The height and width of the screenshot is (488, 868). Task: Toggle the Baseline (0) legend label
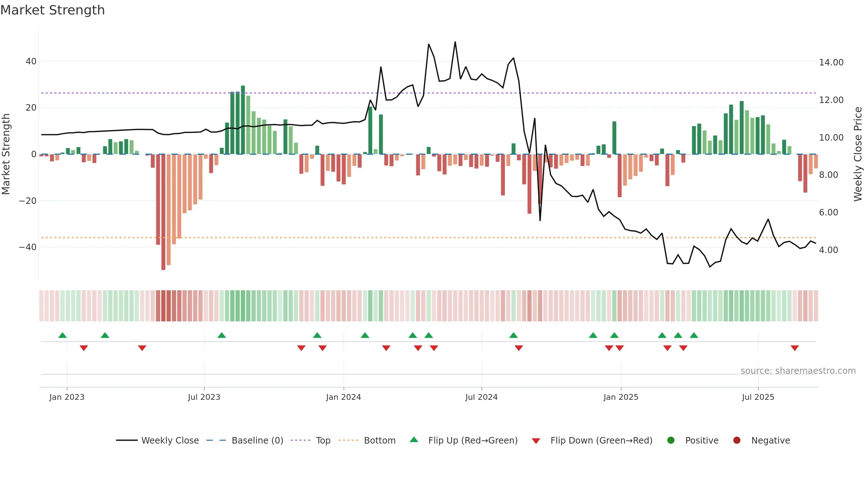click(258, 440)
